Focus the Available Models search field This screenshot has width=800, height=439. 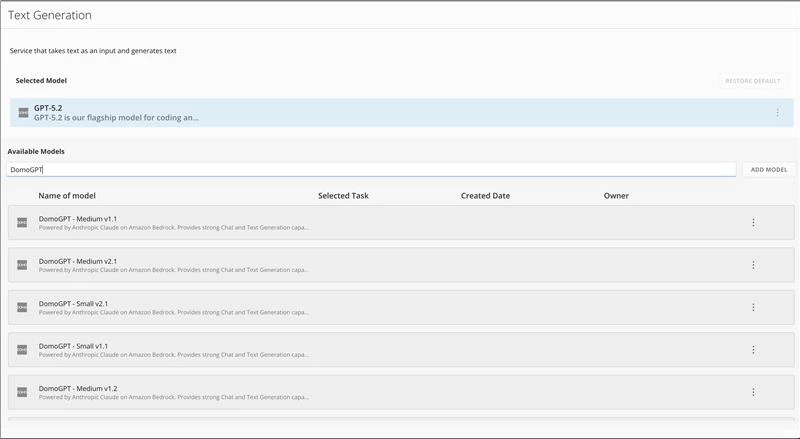click(x=371, y=169)
